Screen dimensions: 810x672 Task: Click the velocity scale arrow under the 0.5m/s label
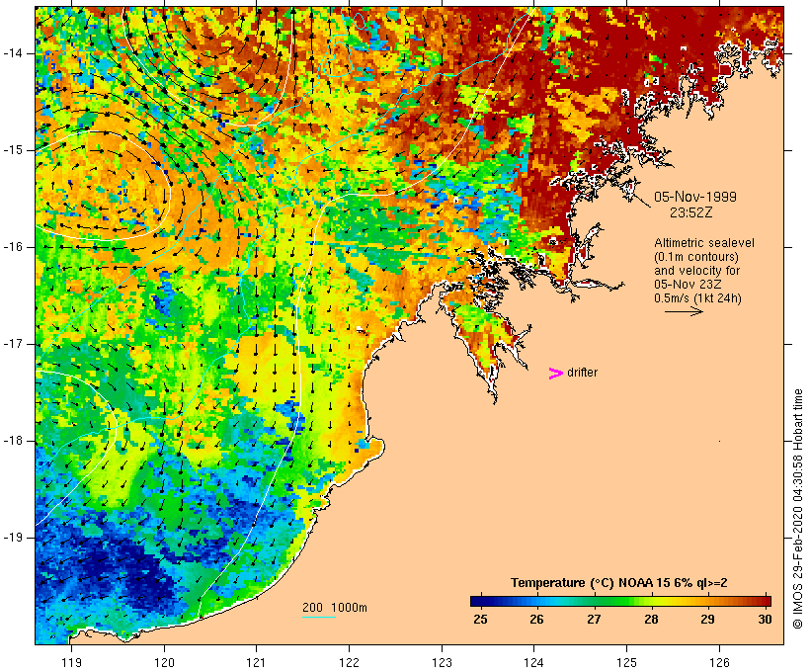coord(684,311)
